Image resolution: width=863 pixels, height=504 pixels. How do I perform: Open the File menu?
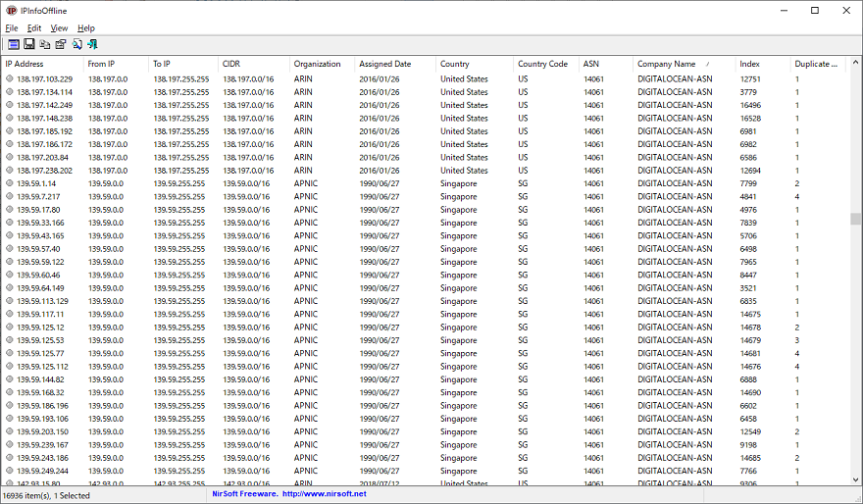pyautogui.click(x=12, y=28)
